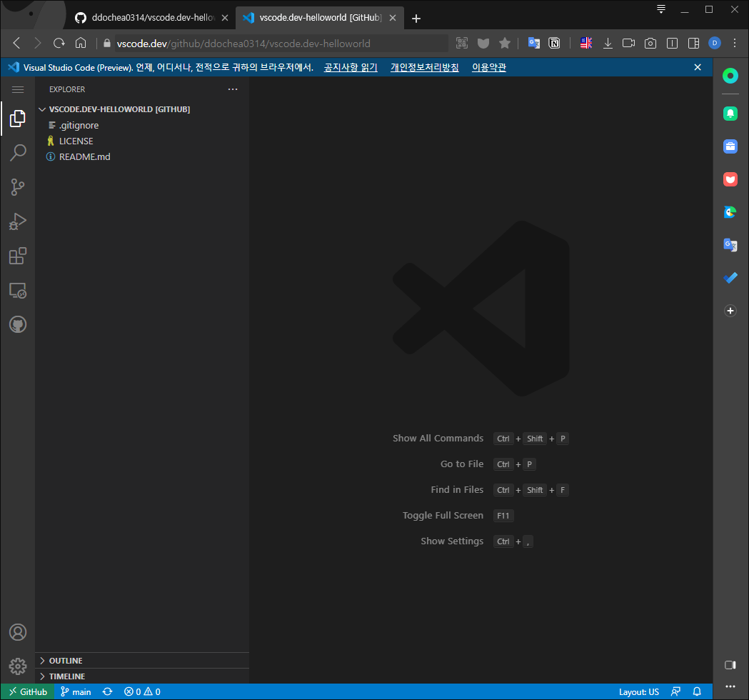Screen dimensions: 749x700
Task: Open the Remote Explorer icon
Action: (x=18, y=291)
